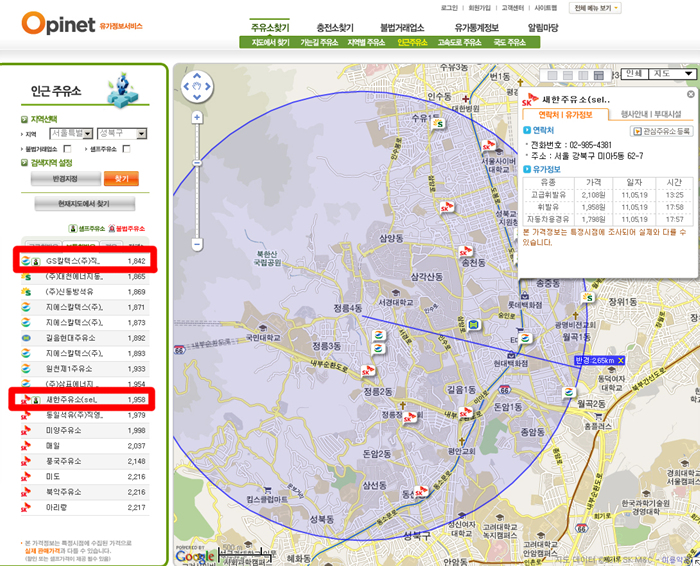The height and width of the screenshot is (566, 700).
Task: Click the 관심주유소 등록 button
Action: click(661, 131)
